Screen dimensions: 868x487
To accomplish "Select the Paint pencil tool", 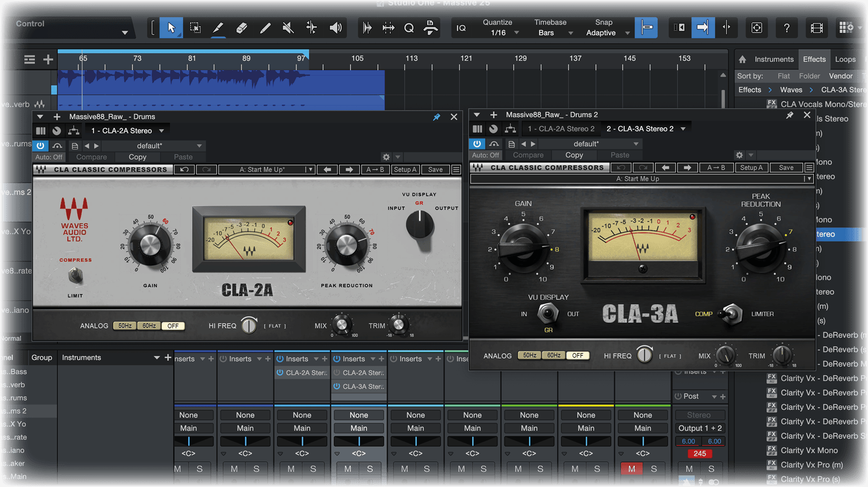I will pyautogui.click(x=265, y=28).
